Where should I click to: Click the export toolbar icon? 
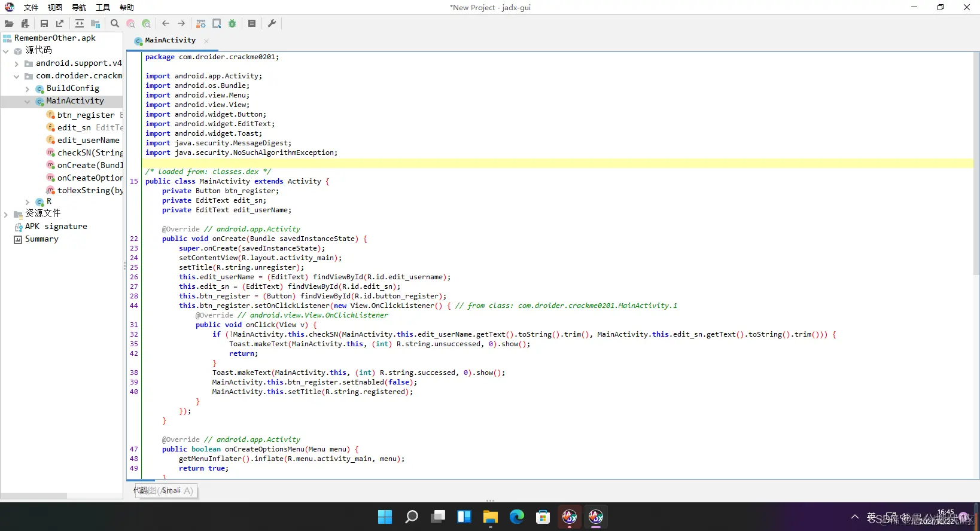(x=60, y=23)
